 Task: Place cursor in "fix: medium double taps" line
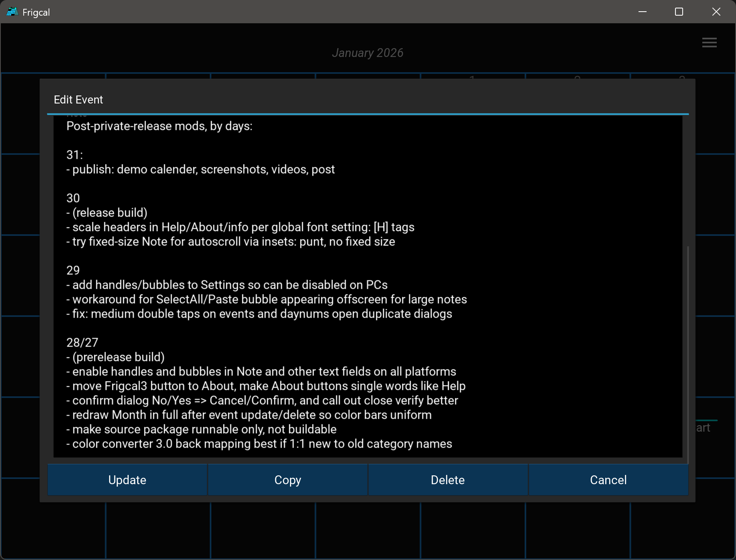click(x=259, y=314)
